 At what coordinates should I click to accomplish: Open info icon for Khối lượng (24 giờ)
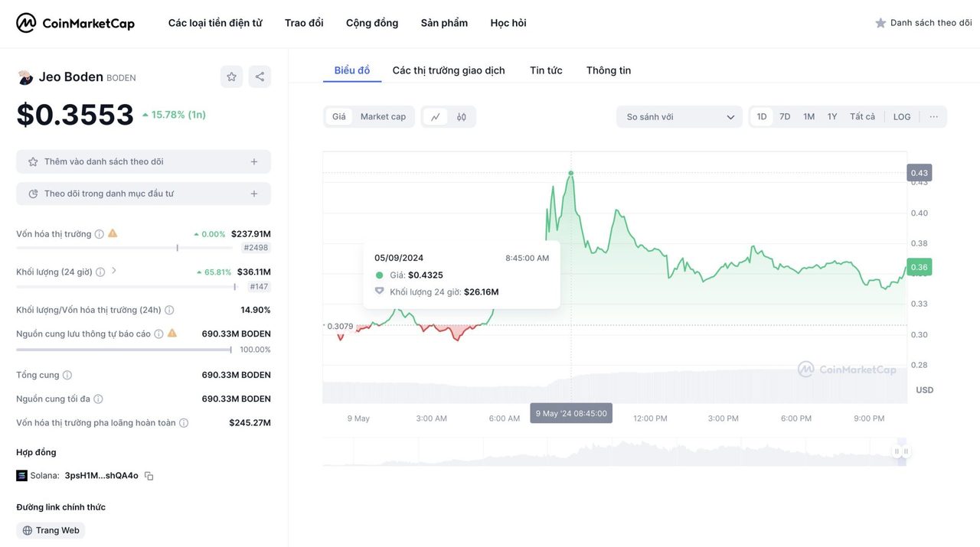tap(100, 272)
